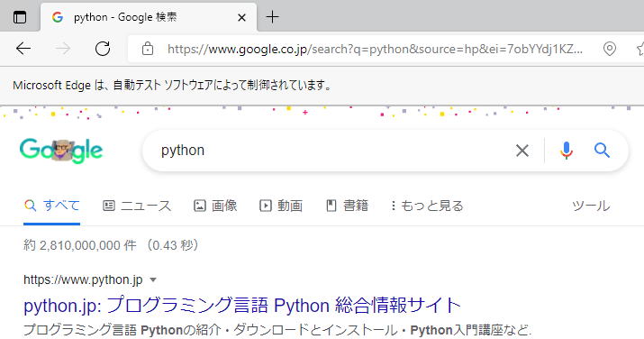Select the address bar URL
This screenshot has width=644, height=339.
click(x=375, y=49)
